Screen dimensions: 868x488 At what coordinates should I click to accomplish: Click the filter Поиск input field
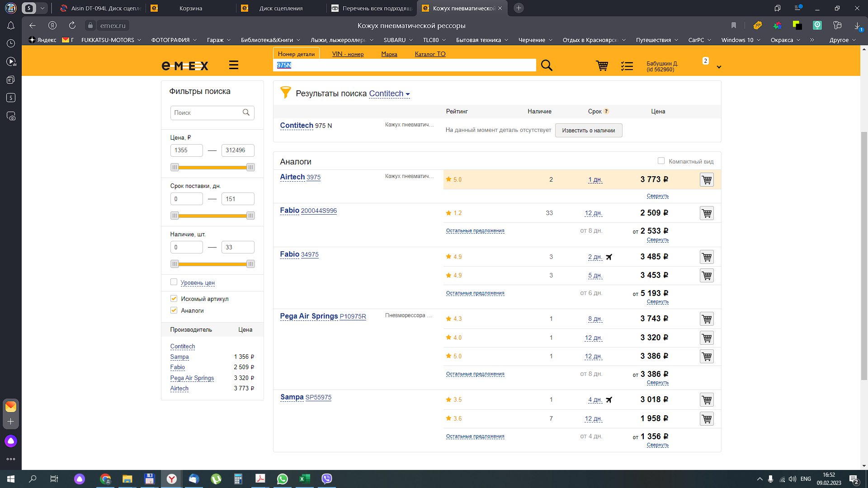(212, 113)
